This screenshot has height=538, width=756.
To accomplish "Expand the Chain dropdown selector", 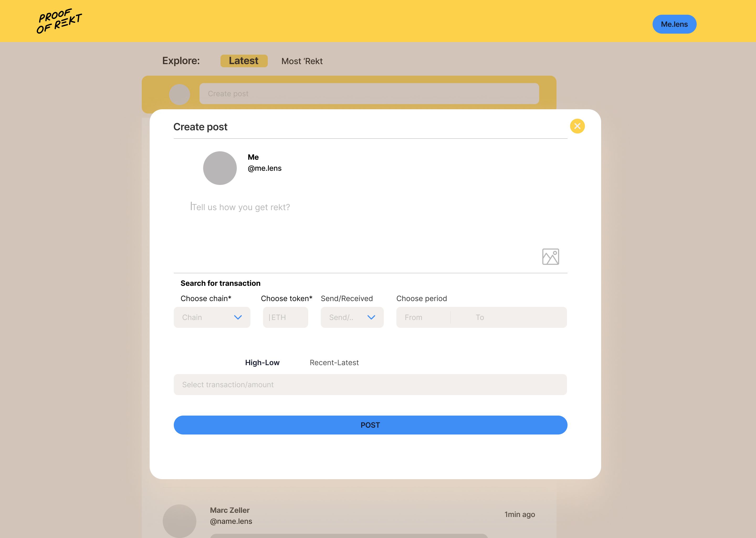I will [212, 317].
